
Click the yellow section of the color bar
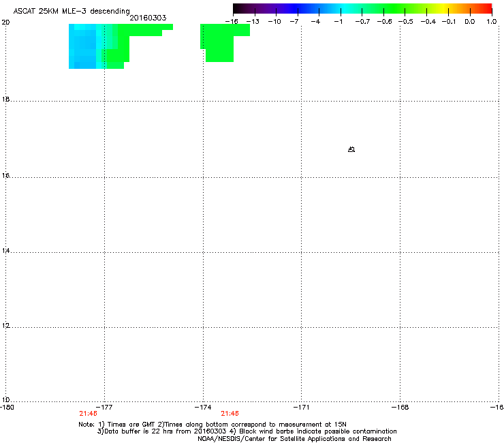click(443, 9)
